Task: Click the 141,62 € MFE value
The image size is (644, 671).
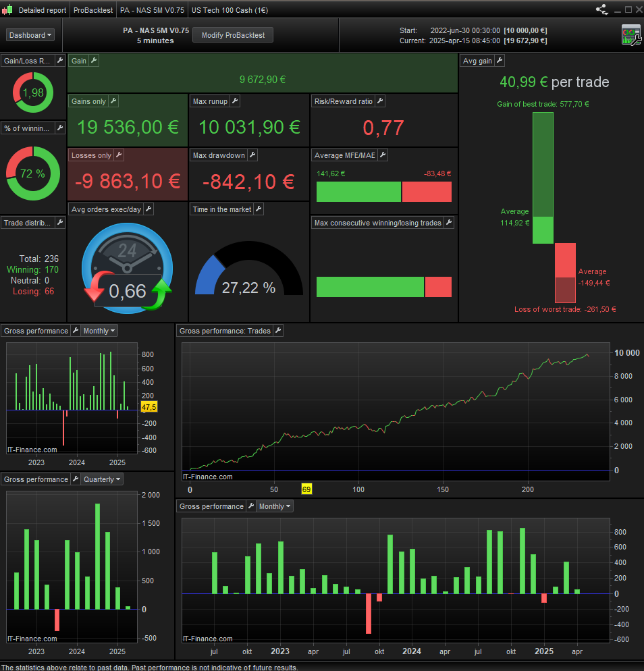Action: tap(331, 173)
